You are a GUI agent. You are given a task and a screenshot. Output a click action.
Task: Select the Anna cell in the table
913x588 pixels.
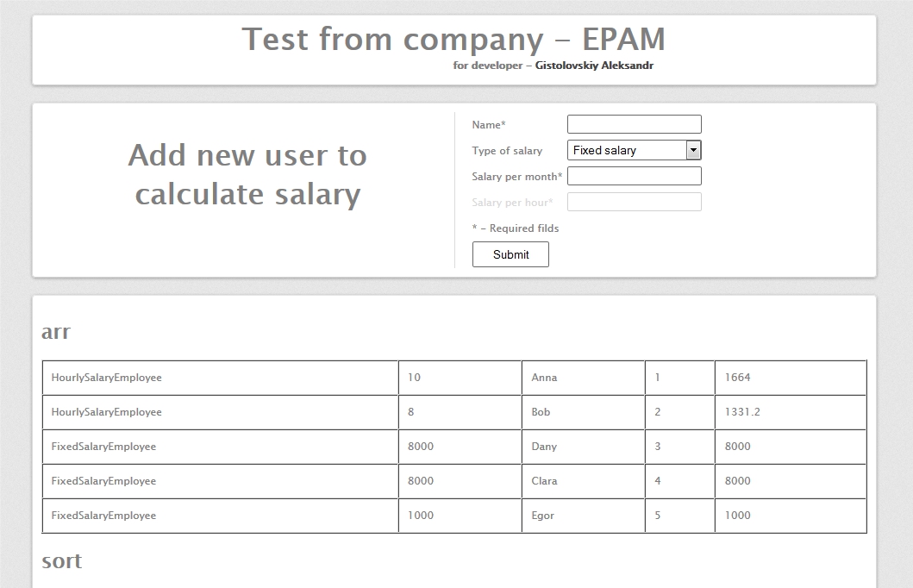click(x=544, y=378)
